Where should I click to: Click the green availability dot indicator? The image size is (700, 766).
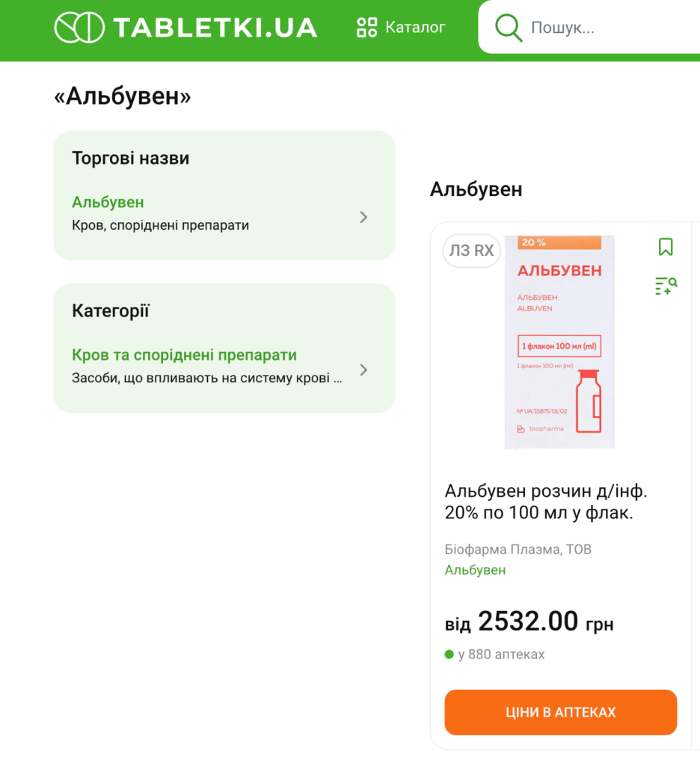tap(449, 655)
